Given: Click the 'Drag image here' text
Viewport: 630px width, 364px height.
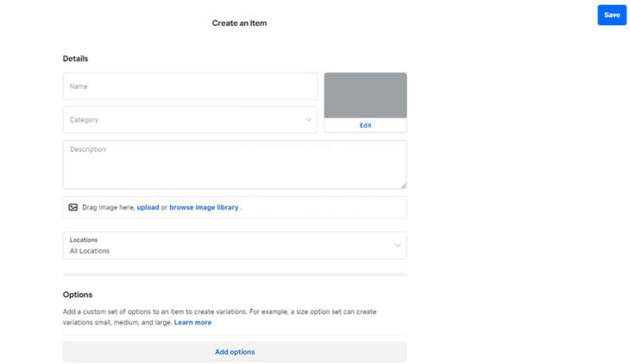Looking at the screenshot, I should pyautogui.click(x=108, y=208).
